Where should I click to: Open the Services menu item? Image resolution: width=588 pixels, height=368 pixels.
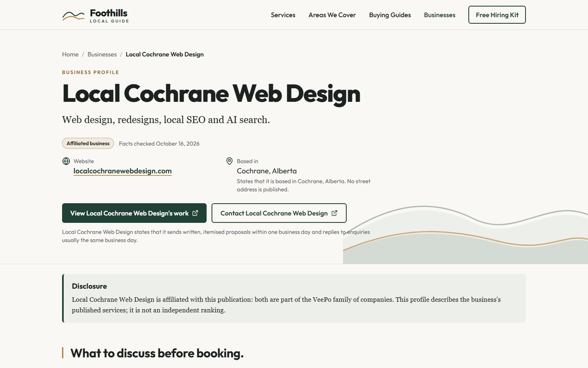(283, 15)
